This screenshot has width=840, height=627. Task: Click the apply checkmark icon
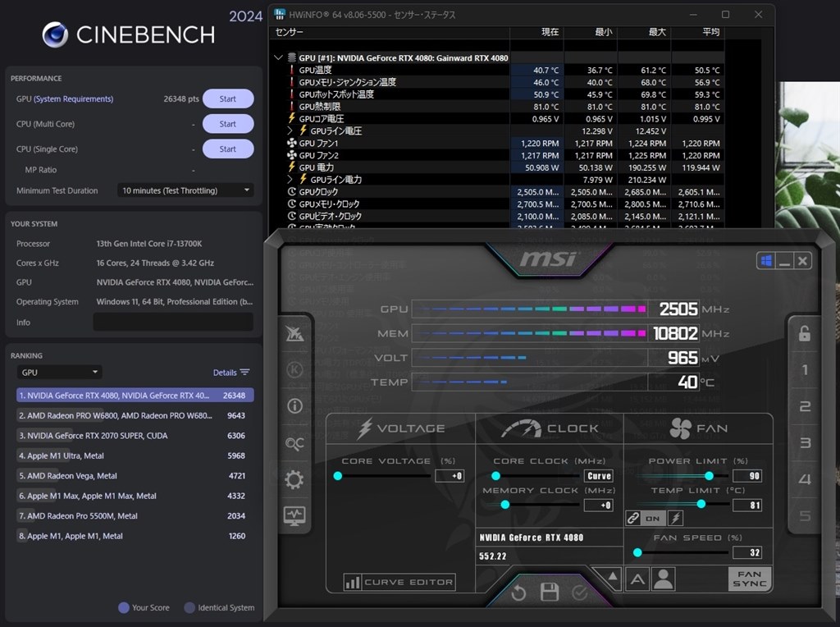[580, 593]
